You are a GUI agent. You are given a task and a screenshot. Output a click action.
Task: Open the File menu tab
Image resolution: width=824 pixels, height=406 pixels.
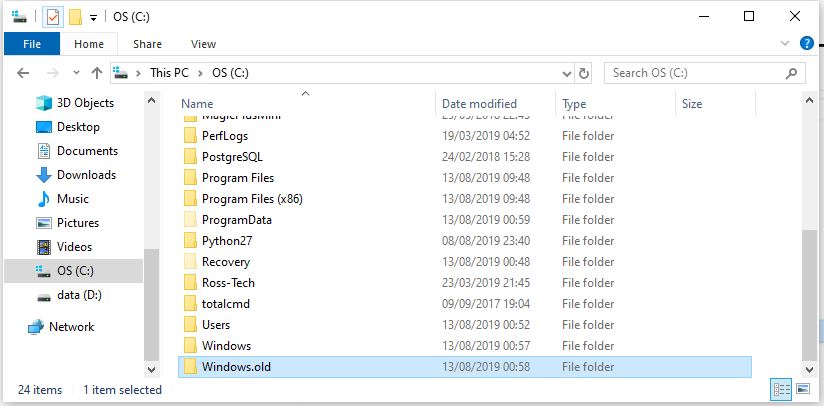tap(32, 44)
